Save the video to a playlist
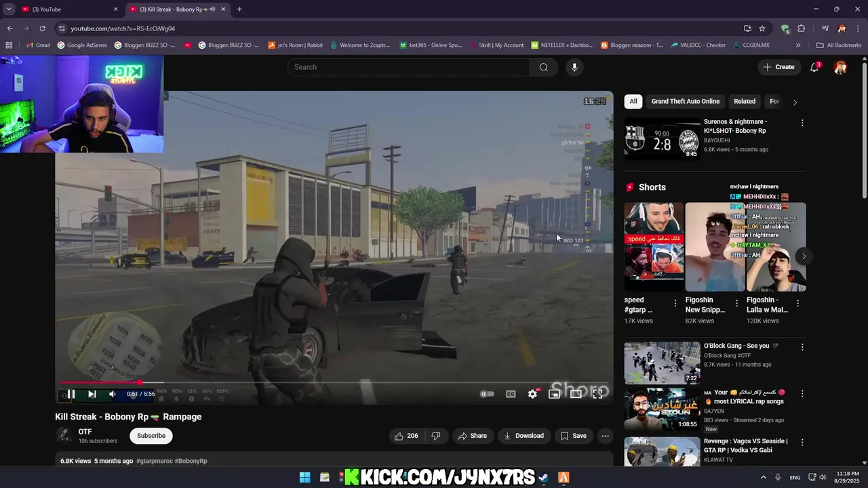868x488 pixels. coord(574,436)
